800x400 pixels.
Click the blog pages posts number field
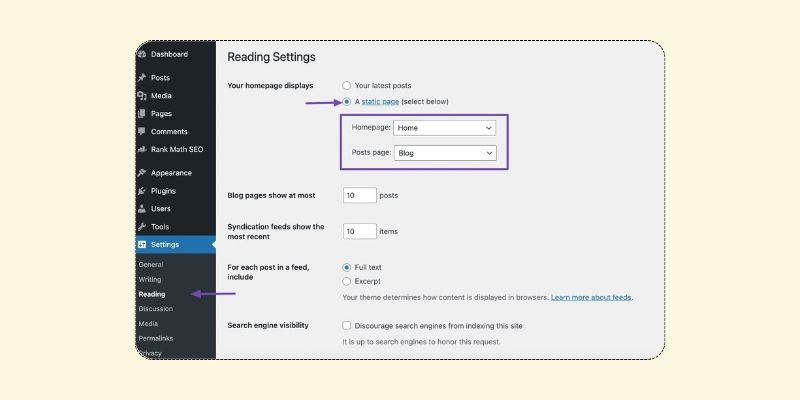(360, 195)
